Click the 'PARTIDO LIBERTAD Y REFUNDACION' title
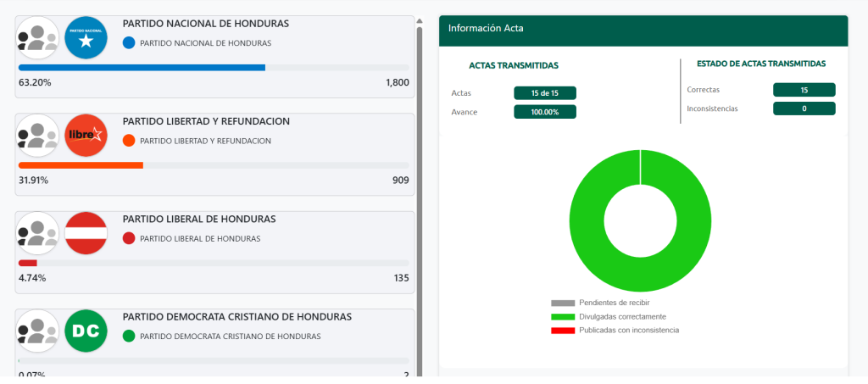The width and height of the screenshot is (868, 384). 207,121
